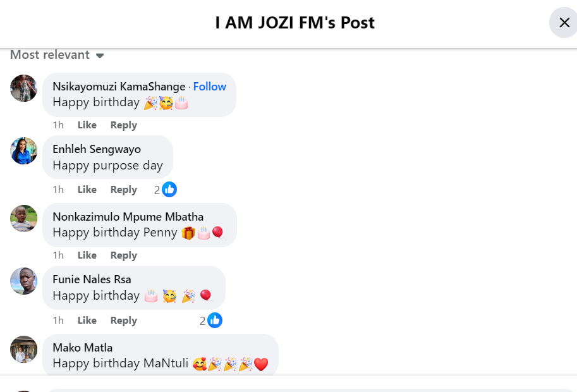Like Nonkazimulo Mpume Mbatha's comment

tap(87, 255)
